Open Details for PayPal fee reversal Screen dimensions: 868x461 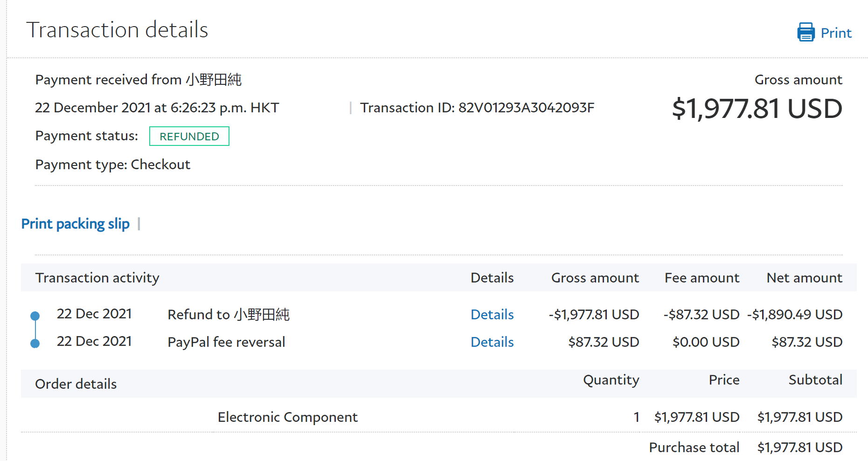tap(492, 342)
